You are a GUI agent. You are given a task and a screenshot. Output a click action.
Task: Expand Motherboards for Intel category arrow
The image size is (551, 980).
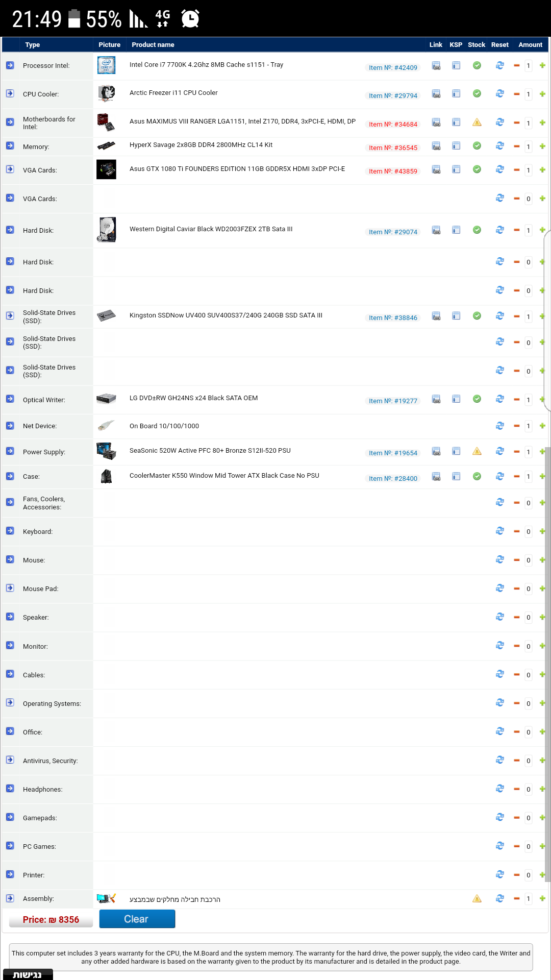[10, 122]
